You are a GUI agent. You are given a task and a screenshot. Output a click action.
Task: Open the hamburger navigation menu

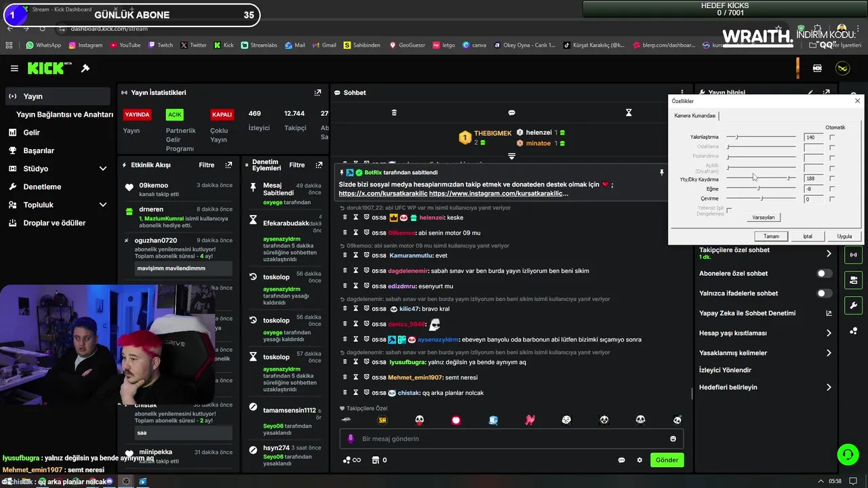(x=14, y=68)
